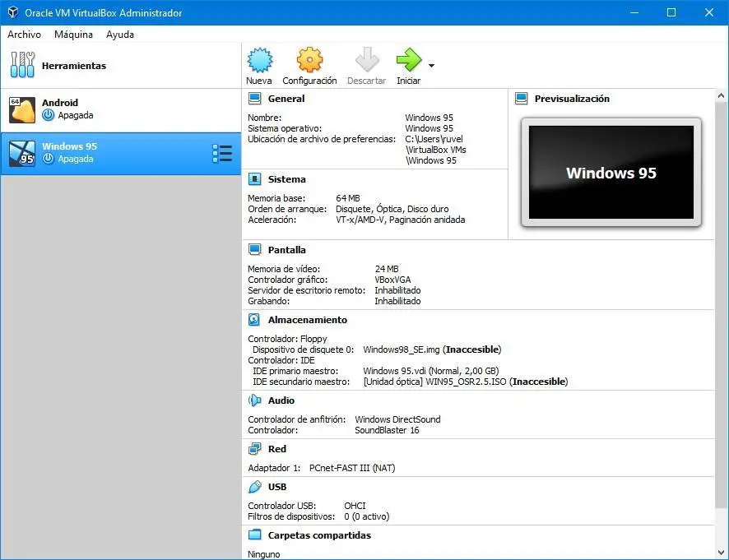Open the Carpetas compartidas heading link
Image resolution: width=729 pixels, height=560 pixels.
click(x=319, y=535)
